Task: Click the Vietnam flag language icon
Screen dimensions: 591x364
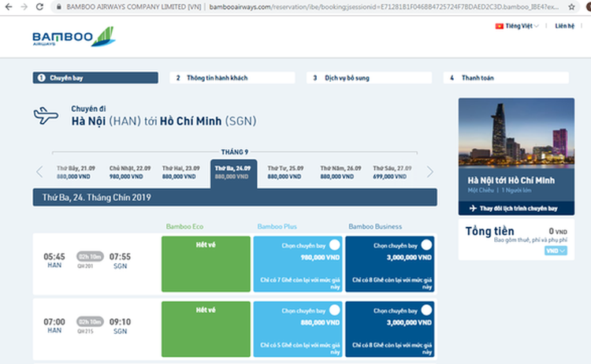Action: 499,26
